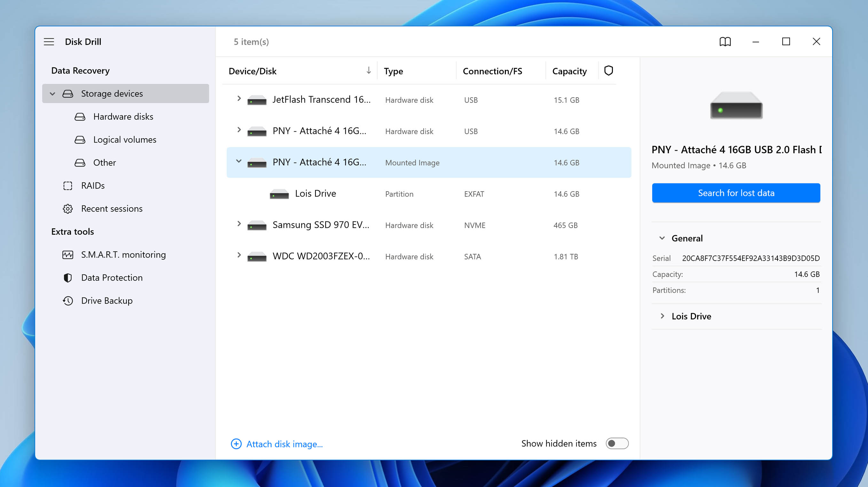
Task: Click Search for lost data button
Action: click(x=736, y=193)
